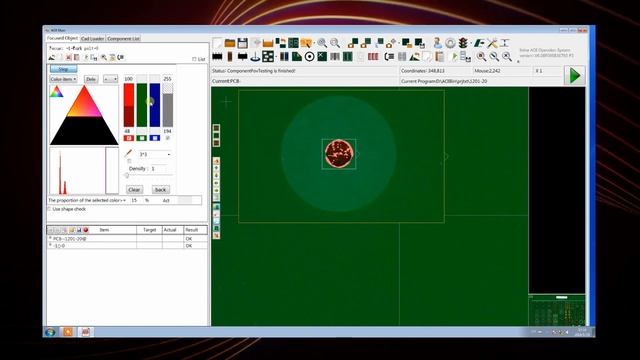Click the red pillars icon in second toolbar row

tap(373, 57)
